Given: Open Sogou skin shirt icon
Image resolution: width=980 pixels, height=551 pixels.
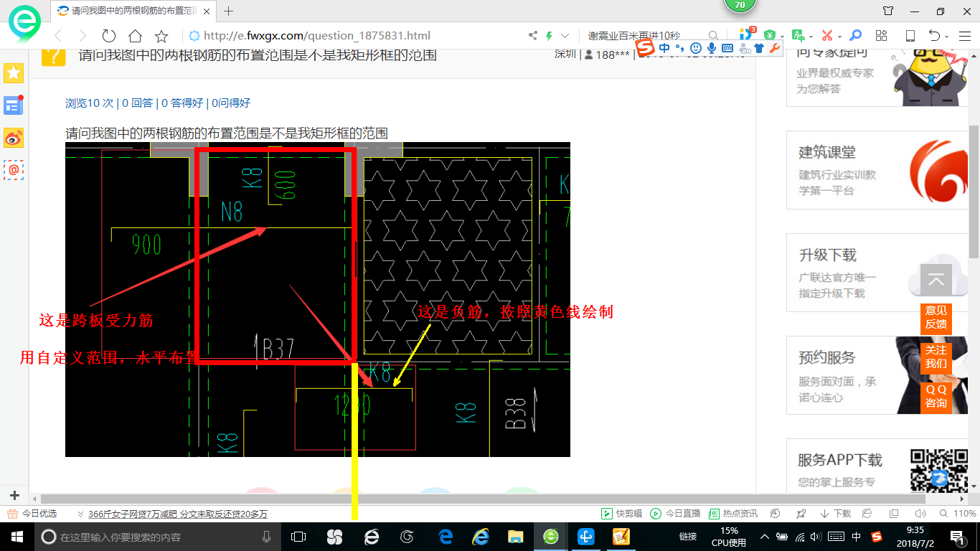Looking at the screenshot, I should [x=759, y=48].
